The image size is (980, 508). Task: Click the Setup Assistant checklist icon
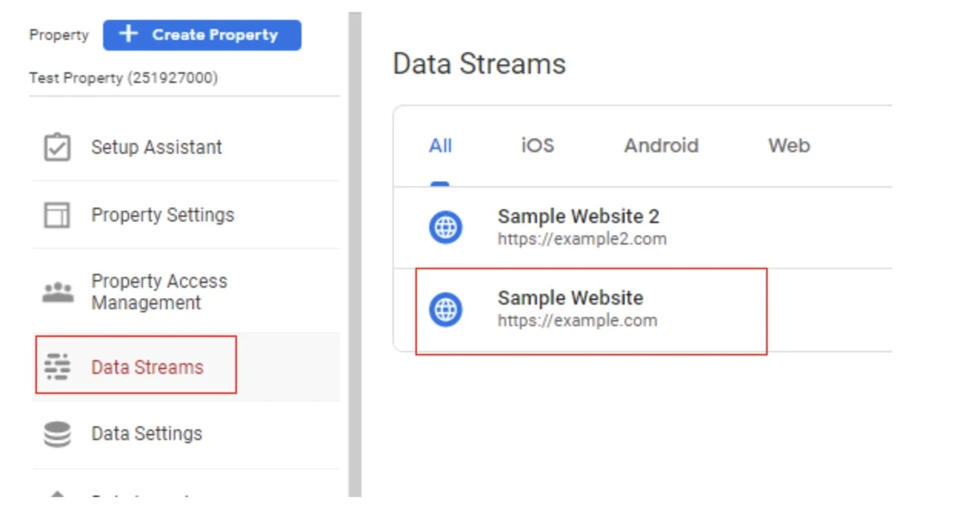tap(57, 146)
